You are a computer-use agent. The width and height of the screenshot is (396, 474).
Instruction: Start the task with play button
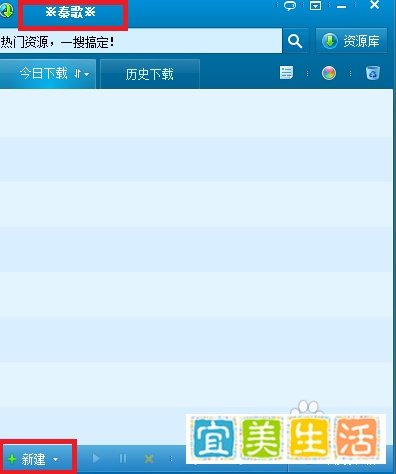point(96,459)
